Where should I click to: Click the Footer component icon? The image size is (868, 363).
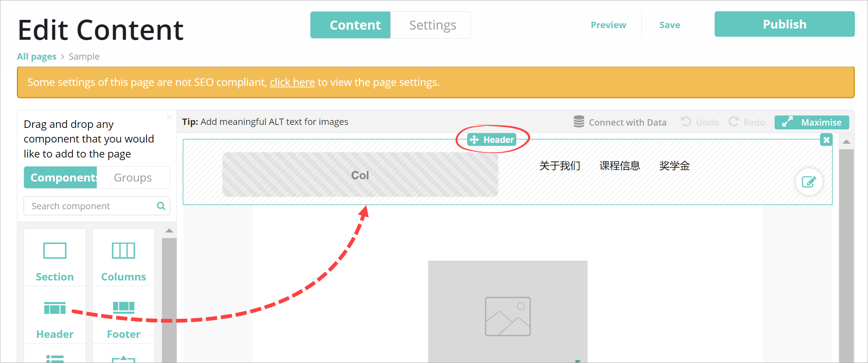pyautogui.click(x=123, y=308)
